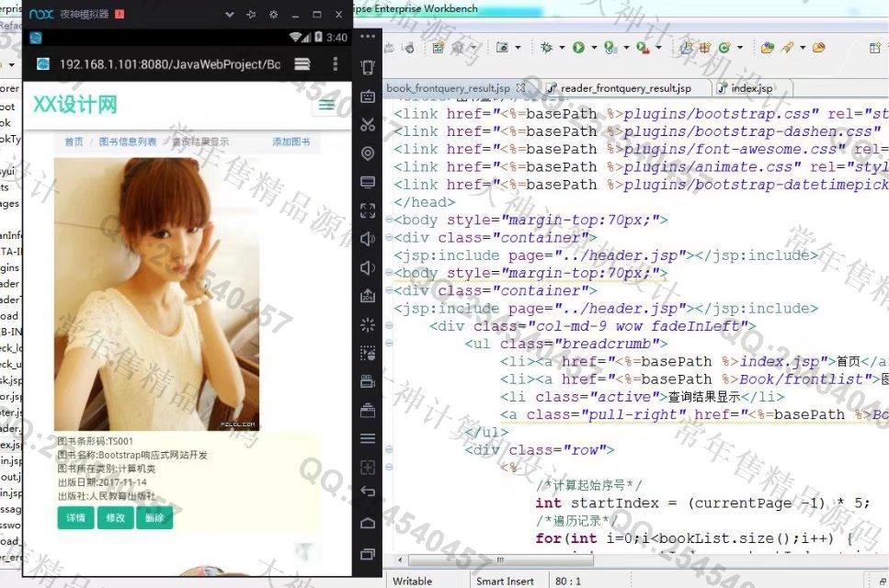Click the scissors screenshot icon in Nox sidebar
Image resolution: width=889 pixels, height=588 pixels.
click(368, 125)
